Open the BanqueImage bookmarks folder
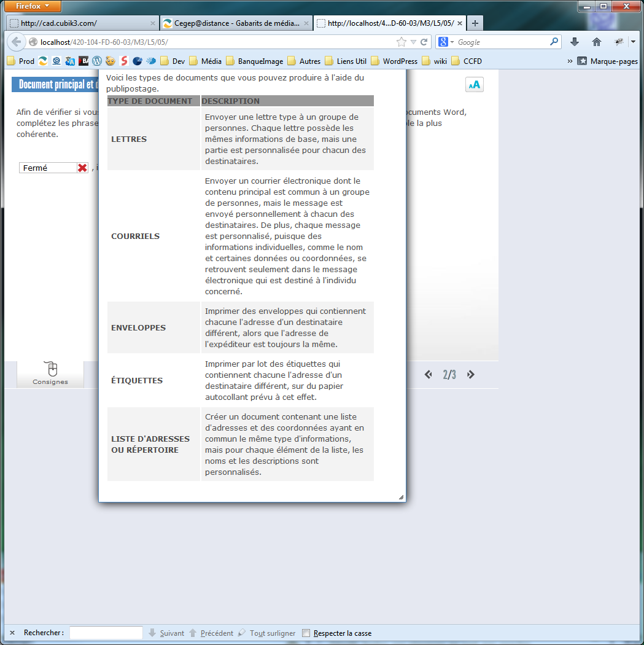Viewport: 644px width, 645px height. (x=254, y=61)
